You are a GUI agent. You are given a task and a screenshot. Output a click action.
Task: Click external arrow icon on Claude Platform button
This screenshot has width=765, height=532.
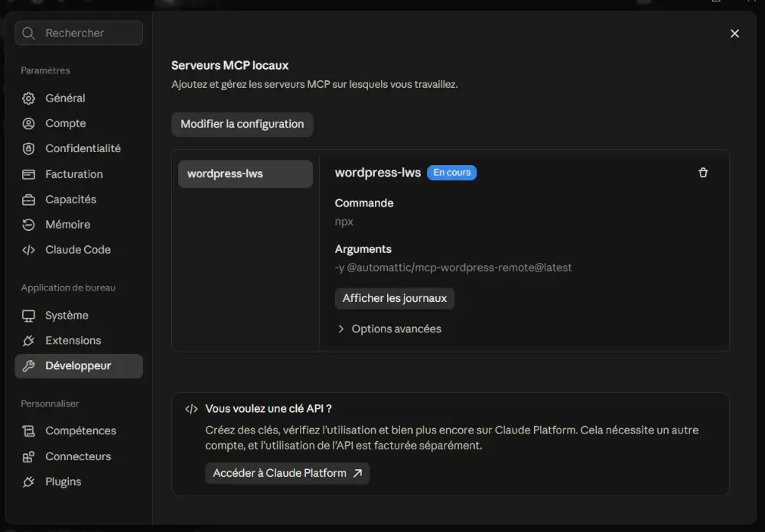[x=357, y=473]
